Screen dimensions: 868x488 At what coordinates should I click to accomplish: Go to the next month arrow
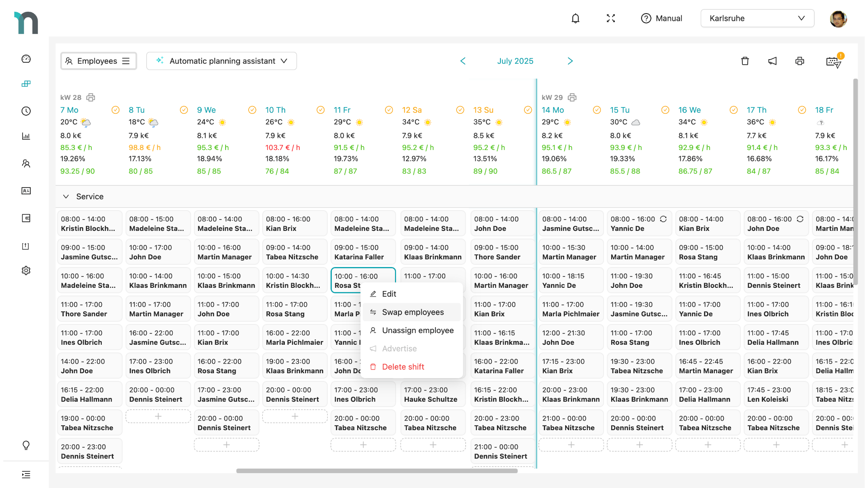570,61
